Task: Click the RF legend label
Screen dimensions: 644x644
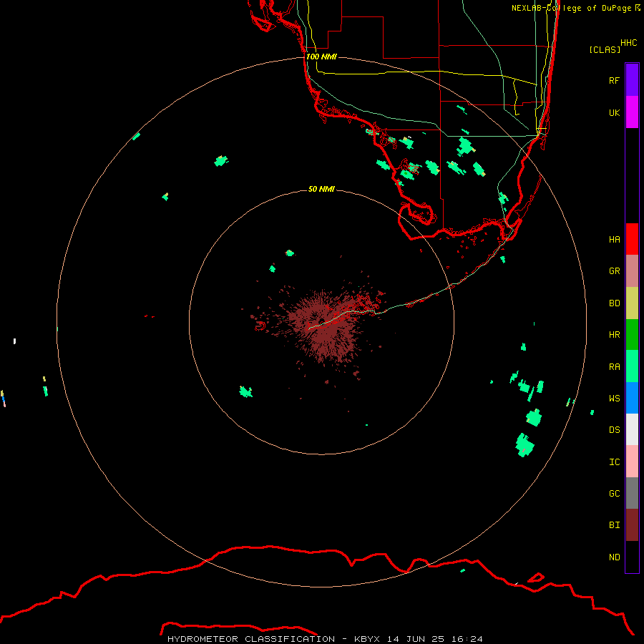Action: (x=614, y=80)
